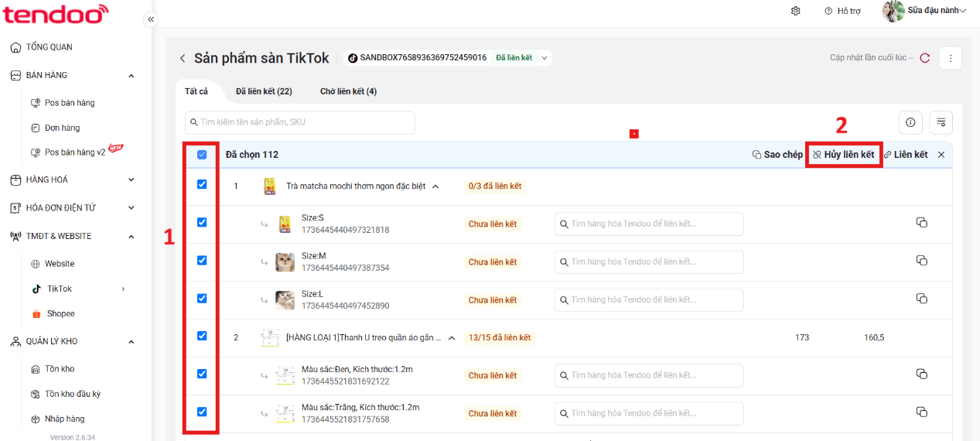Viewport: 980px width, 441px height.
Task: Switch to Đã liên kết (22) tab
Action: 264,91
